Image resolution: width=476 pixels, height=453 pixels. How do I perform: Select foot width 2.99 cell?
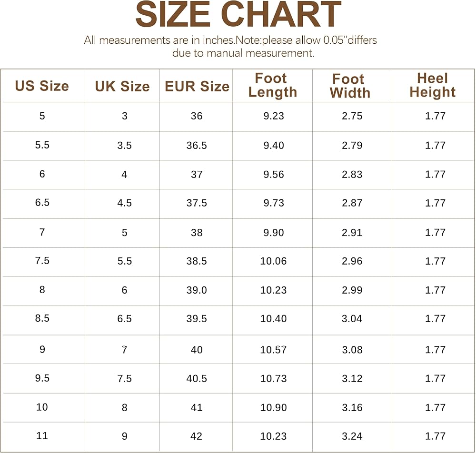(x=352, y=290)
